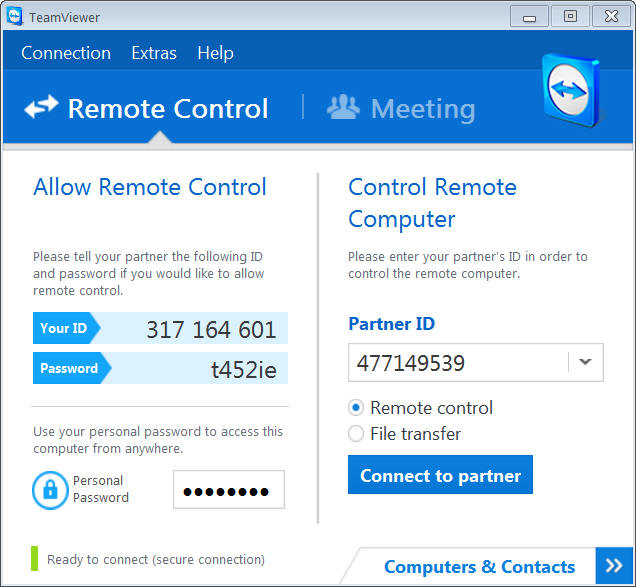Minimize the TeamViewer window
Image resolution: width=636 pixels, height=587 pixels.
529,17
